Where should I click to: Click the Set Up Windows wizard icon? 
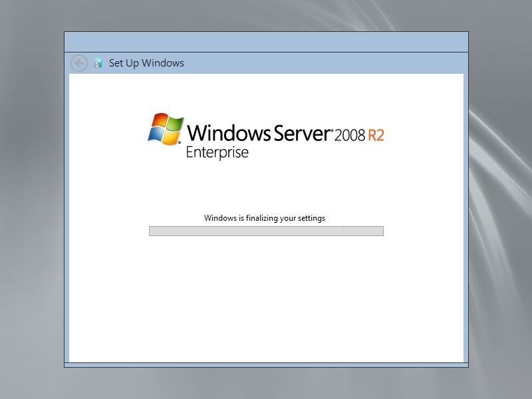(98, 63)
